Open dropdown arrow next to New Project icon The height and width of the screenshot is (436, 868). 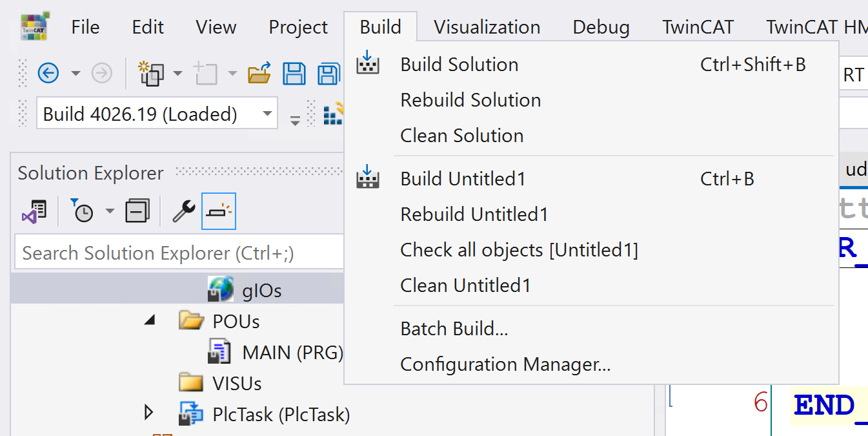177,73
